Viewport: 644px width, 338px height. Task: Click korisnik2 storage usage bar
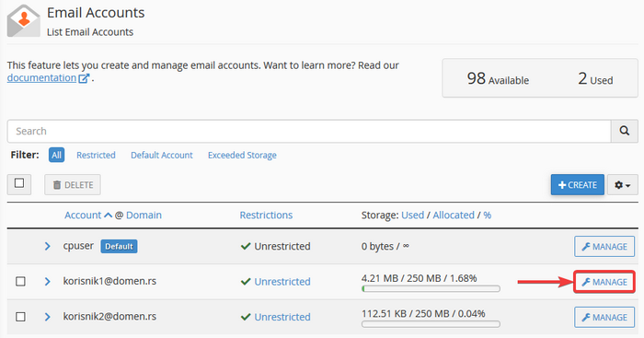click(431, 324)
